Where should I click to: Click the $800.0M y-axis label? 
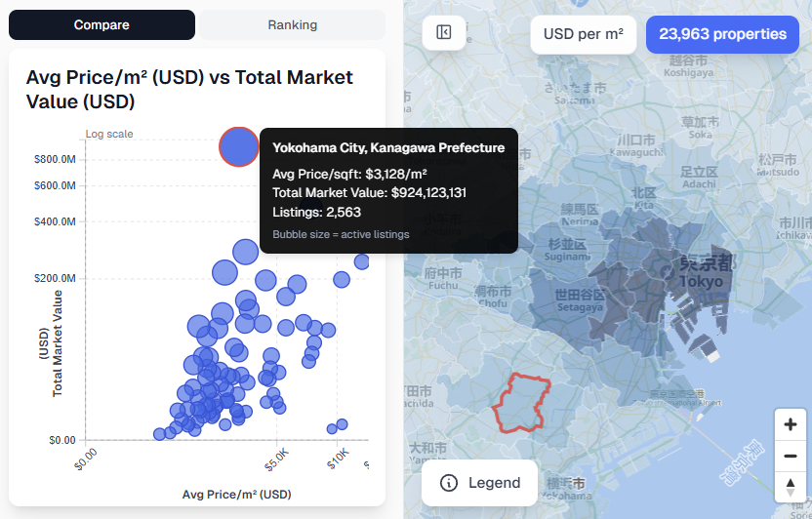pyautogui.click(x=55, y=159)
